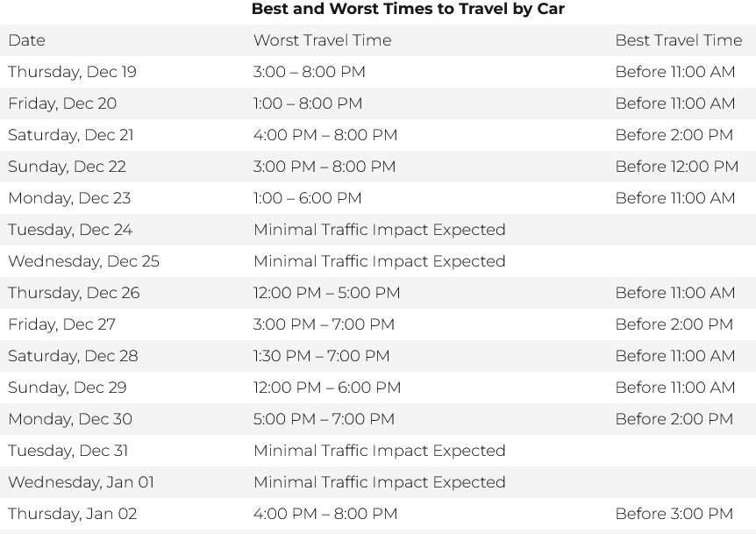Click the '1:30 PM – 7:00 PM' cell
Image resolution: width=756 pixels, height=534 pixels.
pos(321,356)
